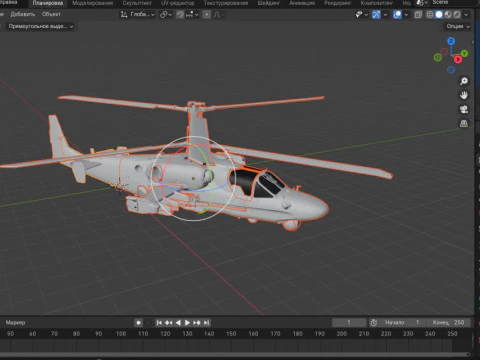Switch to the Моделирование workspace tab
Viewport: 480px width, 360px height.
[93, 3]
